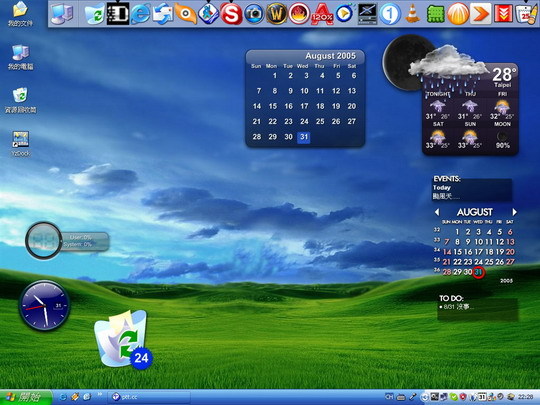Go to next month in AUGUST calendar widget
540x405 pixels.
515,212
